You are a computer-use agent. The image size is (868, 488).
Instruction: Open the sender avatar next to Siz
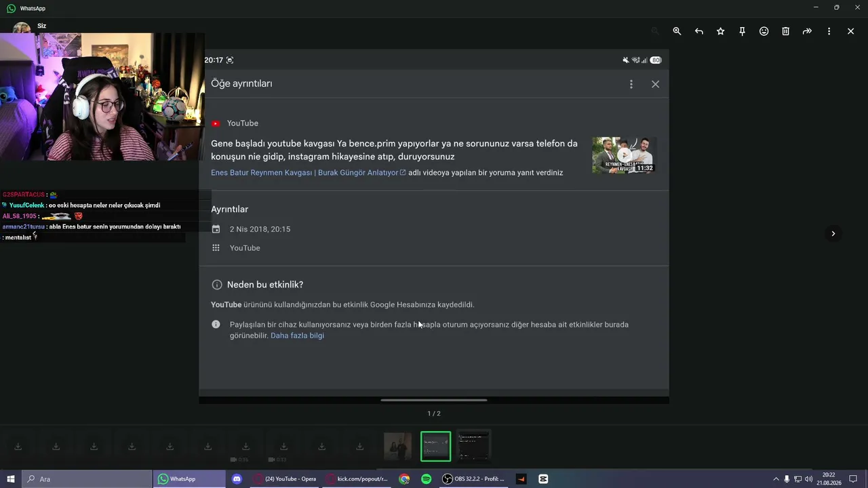[21, 27]
